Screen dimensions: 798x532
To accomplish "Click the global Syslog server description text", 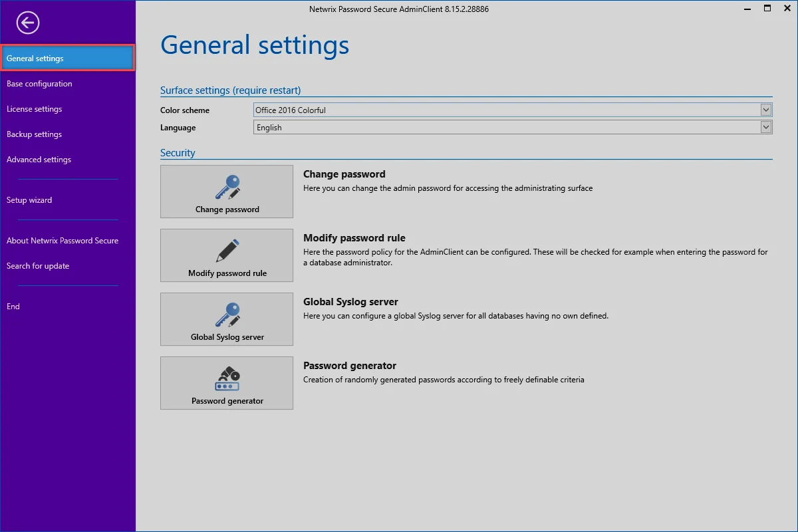I will coord(456,316).
